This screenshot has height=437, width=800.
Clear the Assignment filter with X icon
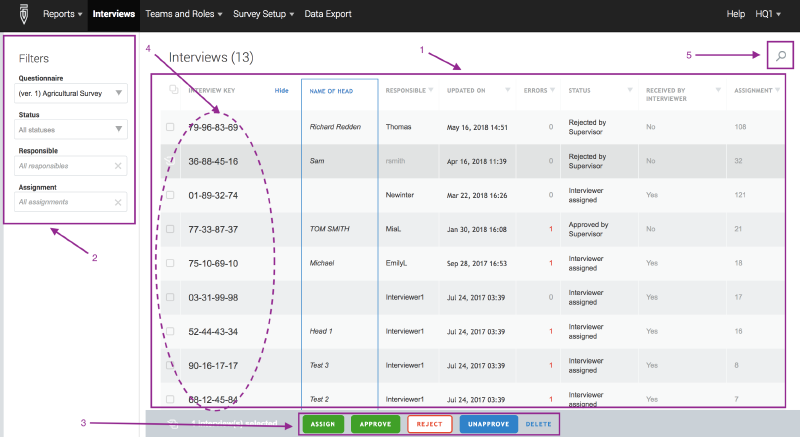[x=118, y=202]
